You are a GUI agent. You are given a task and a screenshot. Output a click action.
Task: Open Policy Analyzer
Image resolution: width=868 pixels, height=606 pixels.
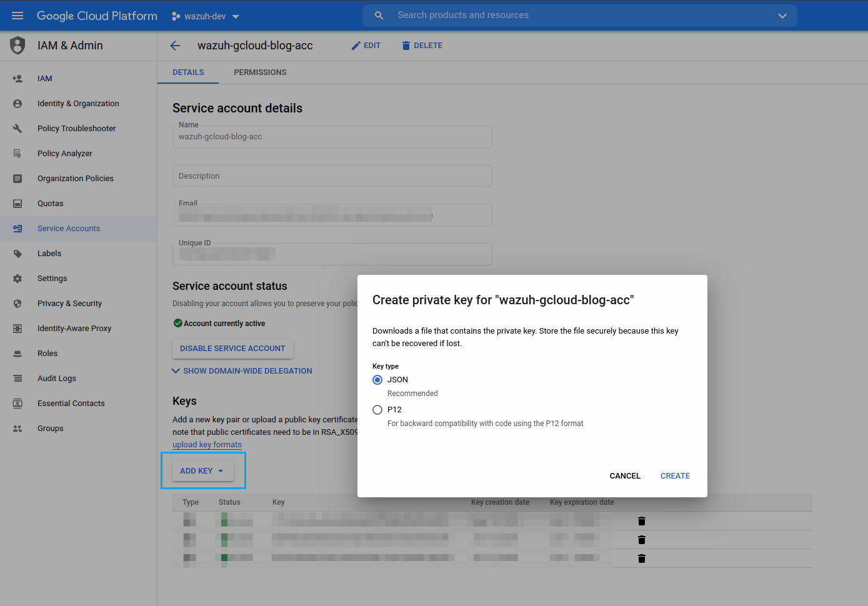(x=65, y=154)
